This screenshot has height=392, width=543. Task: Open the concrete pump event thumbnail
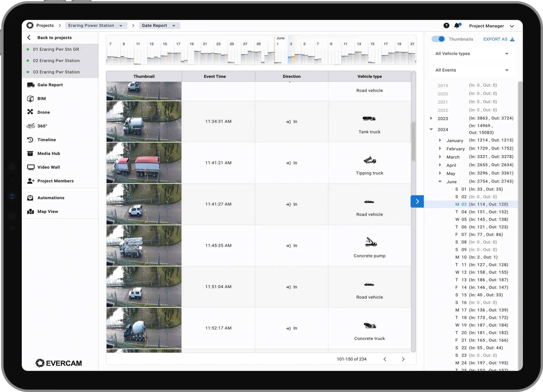coord(143,245)
